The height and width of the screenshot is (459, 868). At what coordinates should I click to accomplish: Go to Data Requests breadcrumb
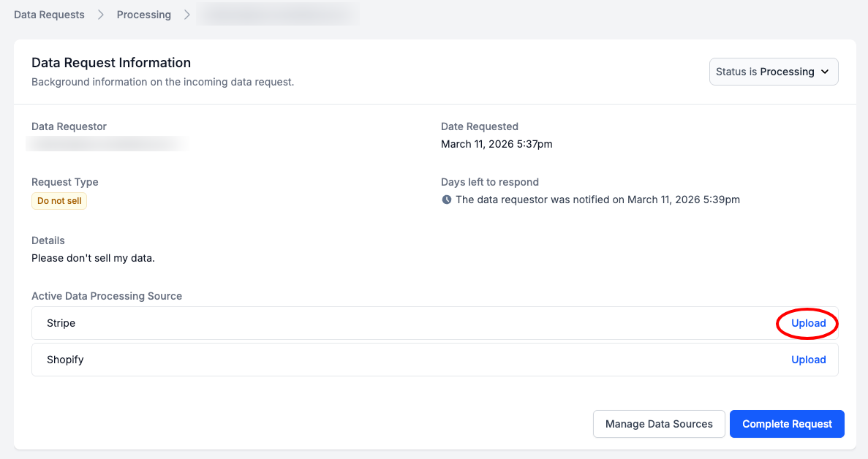coord(49,15)
